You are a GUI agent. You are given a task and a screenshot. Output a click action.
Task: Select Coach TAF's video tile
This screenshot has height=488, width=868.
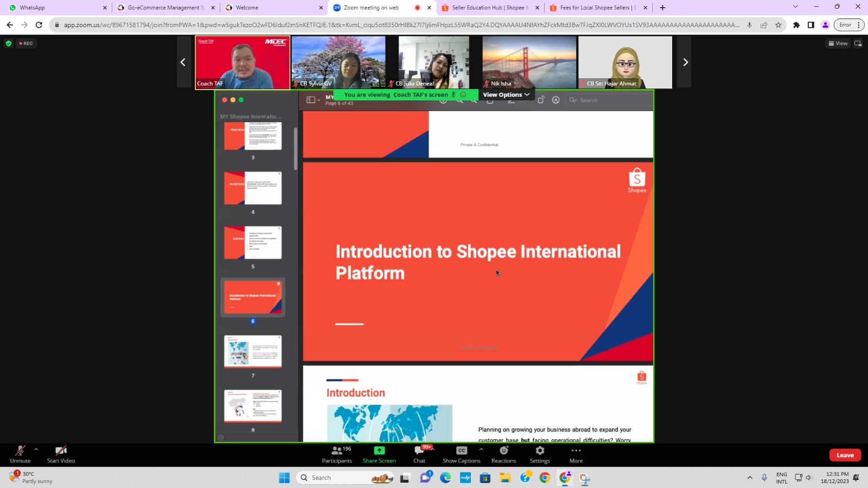pyautogui.click(x=242, y=62)
